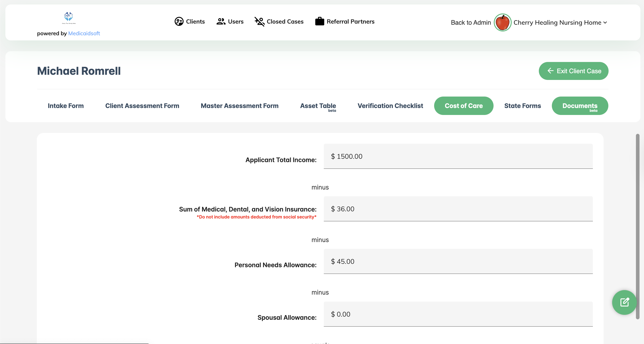Open the Intake Form tab
Image resolution: width=644 pixels, height=344 pixels.
pyautogui.click(x=65, y=106)
